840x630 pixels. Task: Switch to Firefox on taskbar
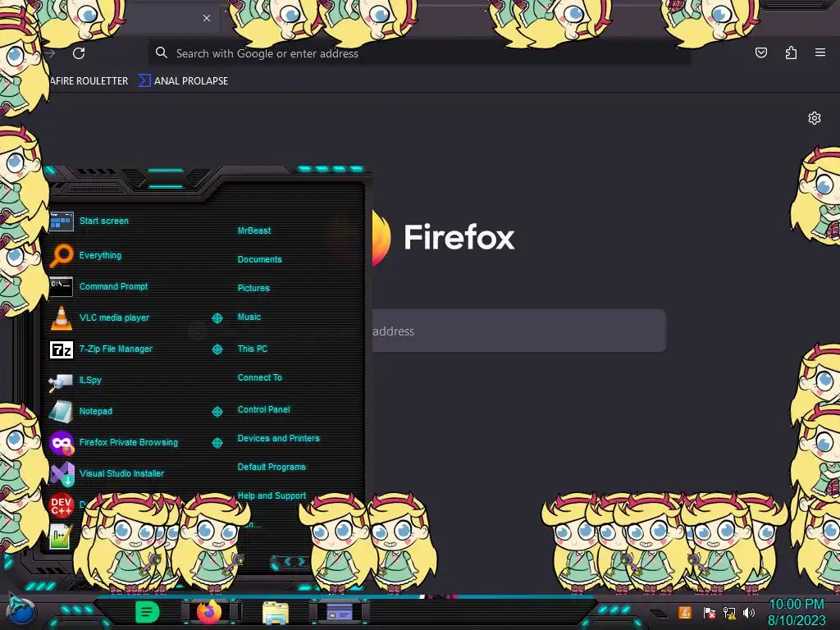(209, 612)
